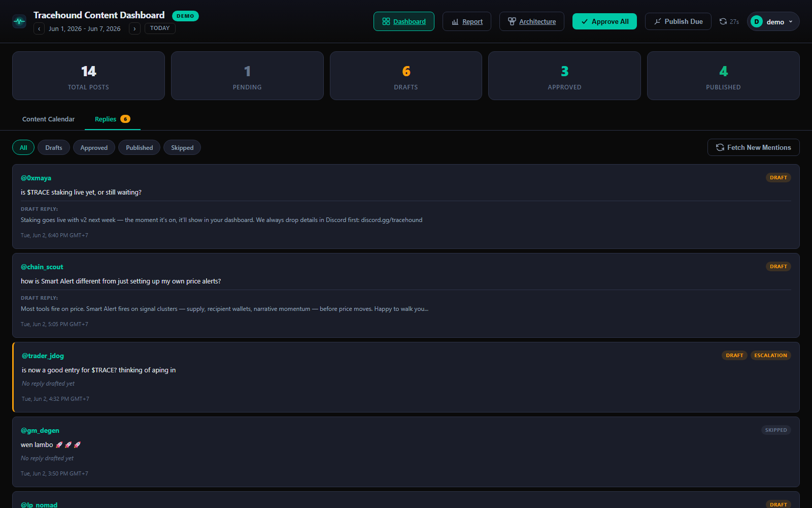The image size is (812, 508).
Task: Click the green D avatar circle
Action: point(757,21)
